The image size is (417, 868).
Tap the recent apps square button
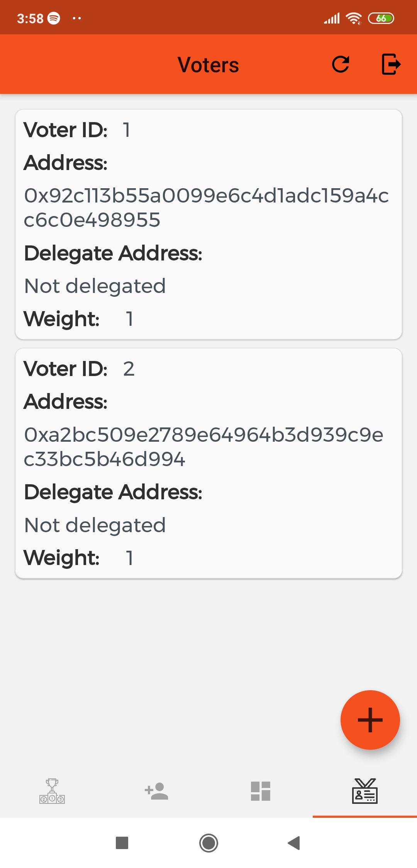122,843
